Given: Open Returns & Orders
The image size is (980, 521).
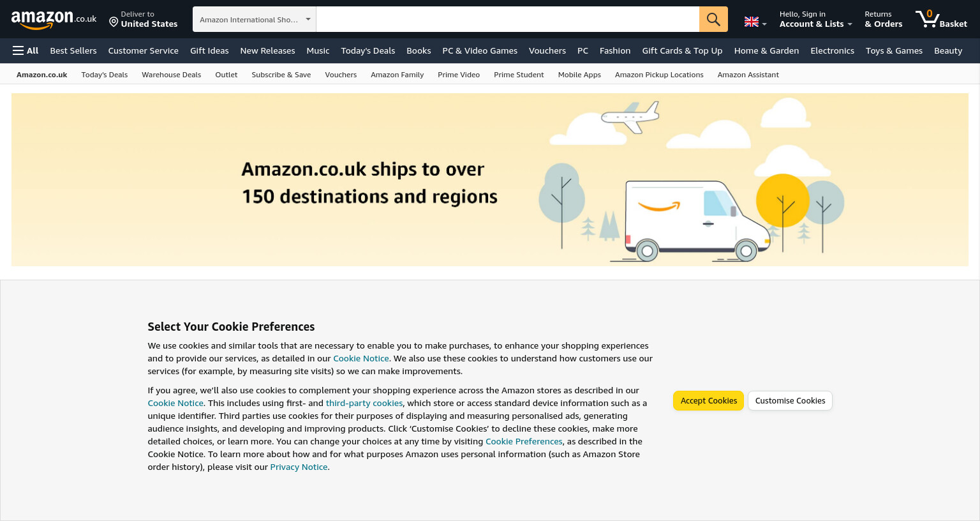Looking at the screenshot, I should (x=883, y=19).
